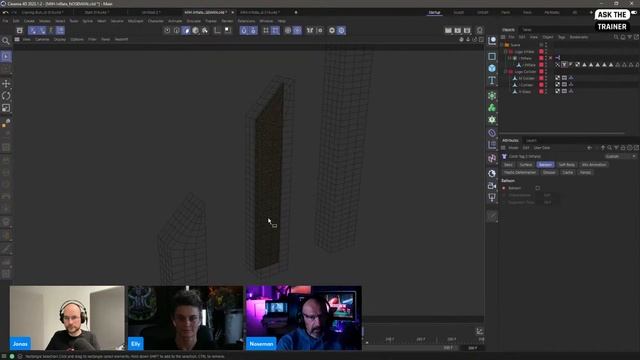The height and width of the screenshot is (360, 640).
Task: Close the active document tab
Action: [232, 12]
